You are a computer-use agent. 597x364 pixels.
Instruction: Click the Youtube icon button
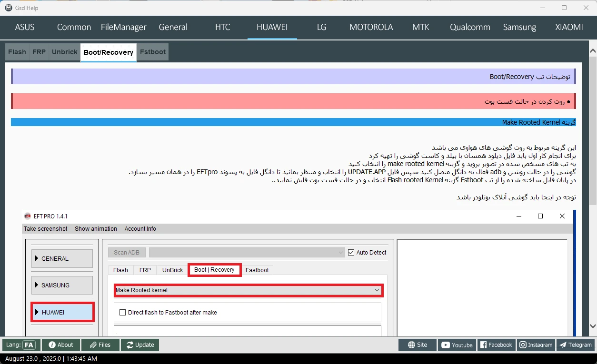[457, 345]
